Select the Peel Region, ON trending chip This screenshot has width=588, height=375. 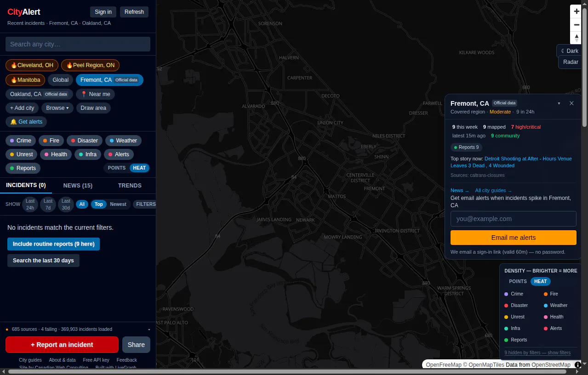pos(91,65)
